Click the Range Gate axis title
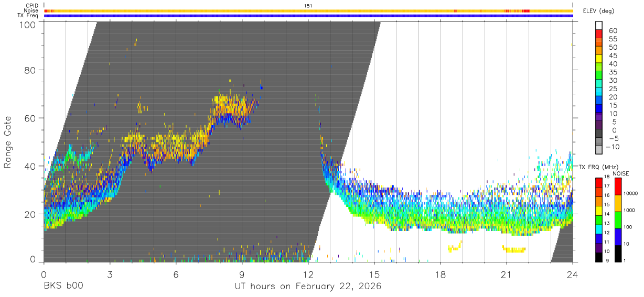Viewport: 644px width, 297px height. click(8, 142)
